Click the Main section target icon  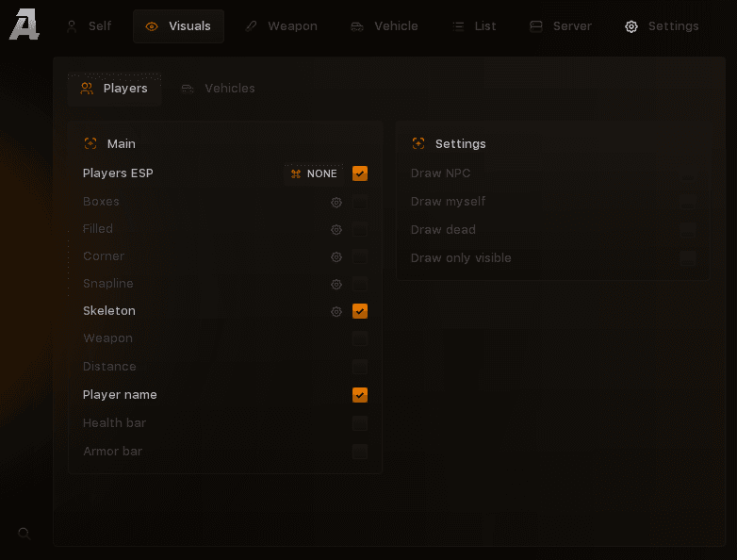[90, 143]
